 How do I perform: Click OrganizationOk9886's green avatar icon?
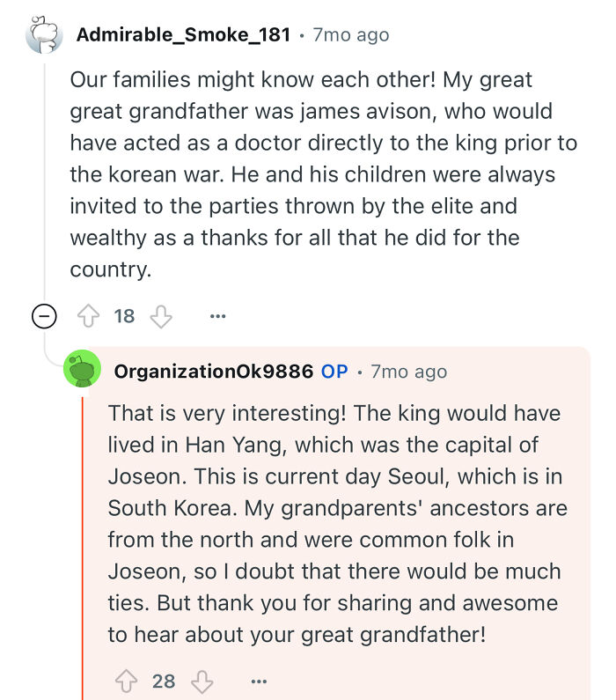tap(82, 370)
